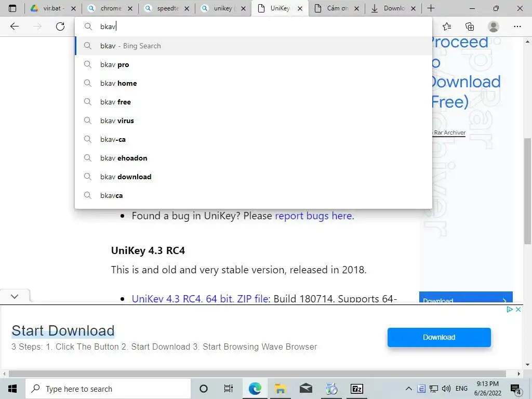Collapse the bottom ad with chevron
The image size is (532, 399).
point(14,296)
